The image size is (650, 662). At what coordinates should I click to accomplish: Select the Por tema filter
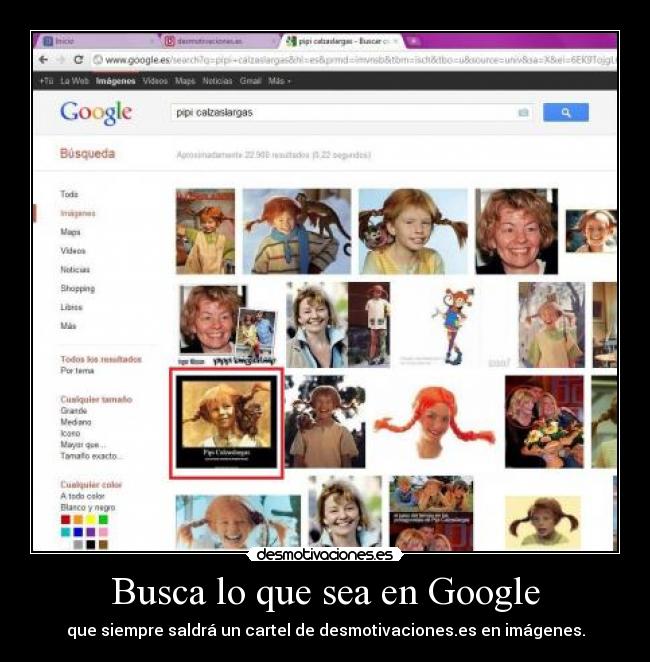tap(77, 370)
